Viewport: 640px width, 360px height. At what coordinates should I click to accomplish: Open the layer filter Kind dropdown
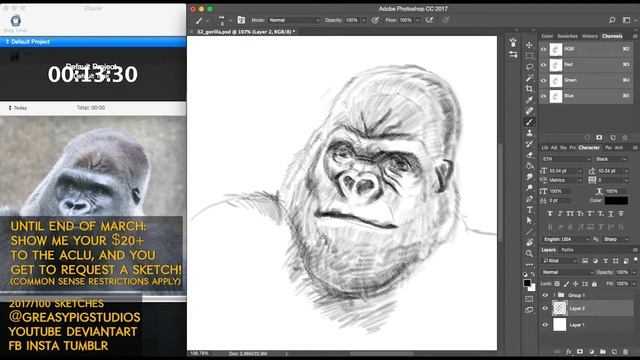tap(559, 261)
